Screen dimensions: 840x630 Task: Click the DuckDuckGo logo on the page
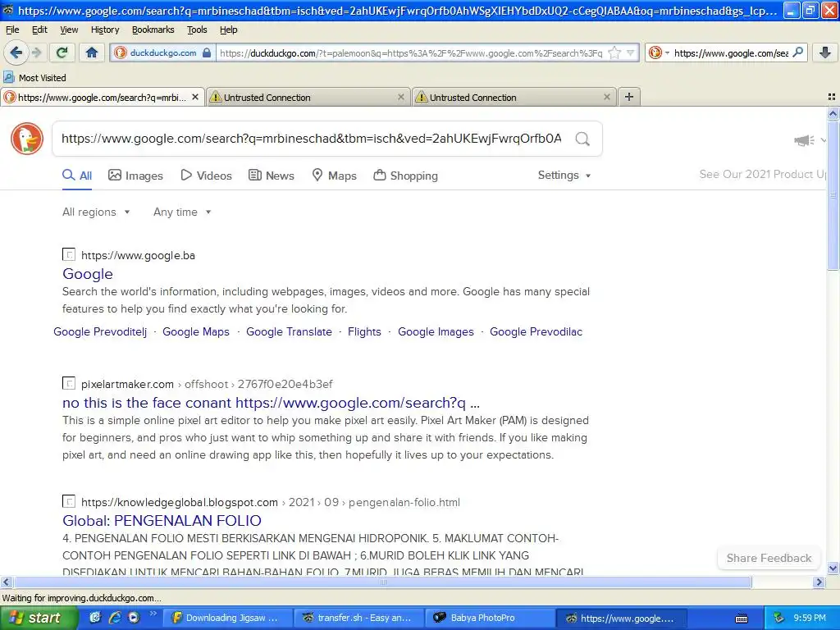(27, 139)
